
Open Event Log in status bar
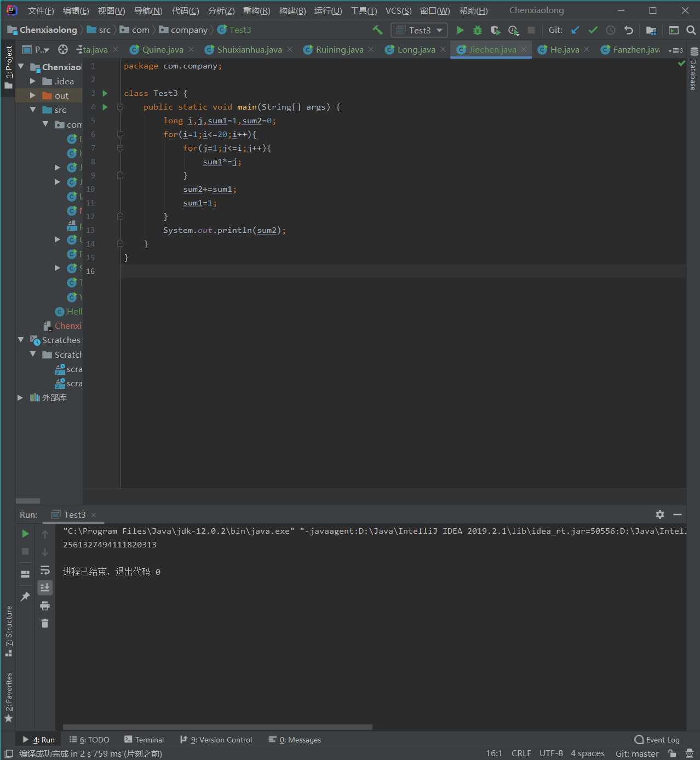(x=657, y=740)
